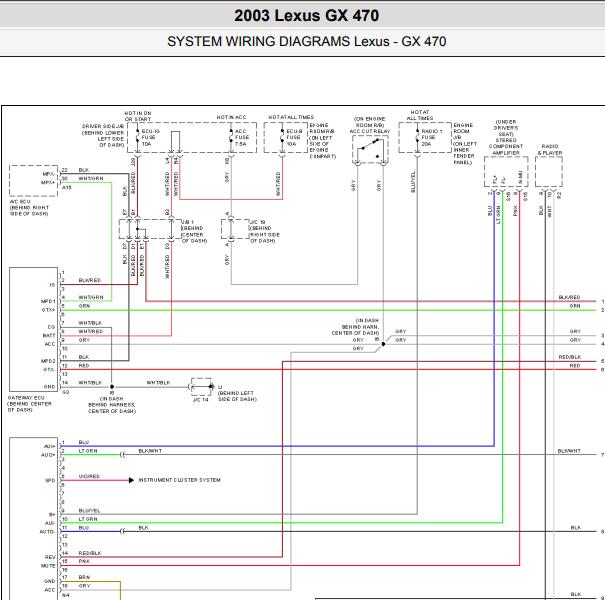Click the 'MPD1' pin label
Image resolution: width=605 pixels, height=600 pixels.
[48, 301]
